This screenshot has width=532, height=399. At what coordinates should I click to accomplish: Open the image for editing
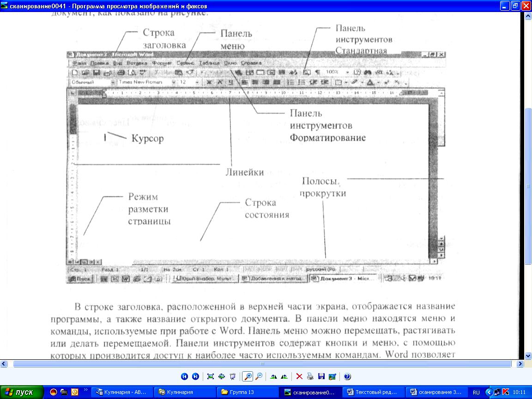(x=332, y=376)
